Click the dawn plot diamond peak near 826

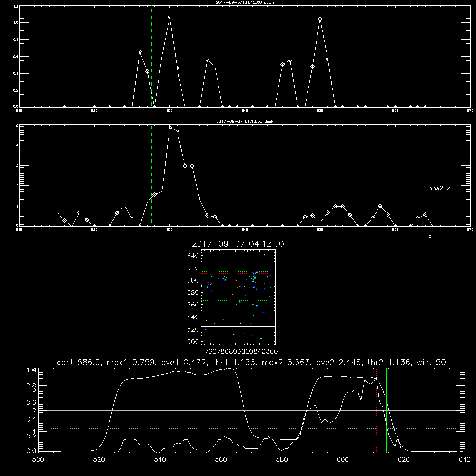pos(139,52)
